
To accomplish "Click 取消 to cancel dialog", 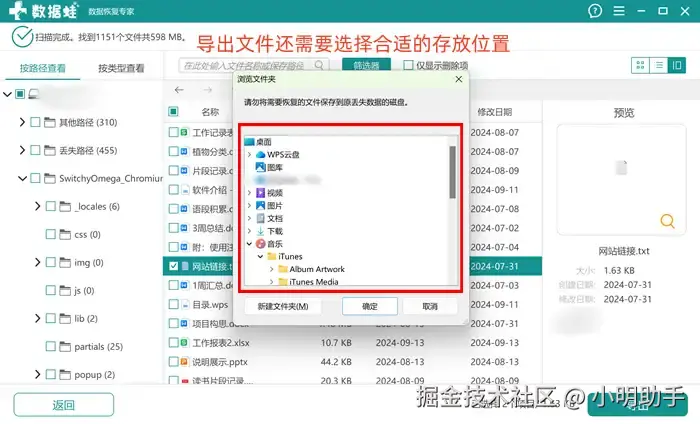I will click(430, 306).
